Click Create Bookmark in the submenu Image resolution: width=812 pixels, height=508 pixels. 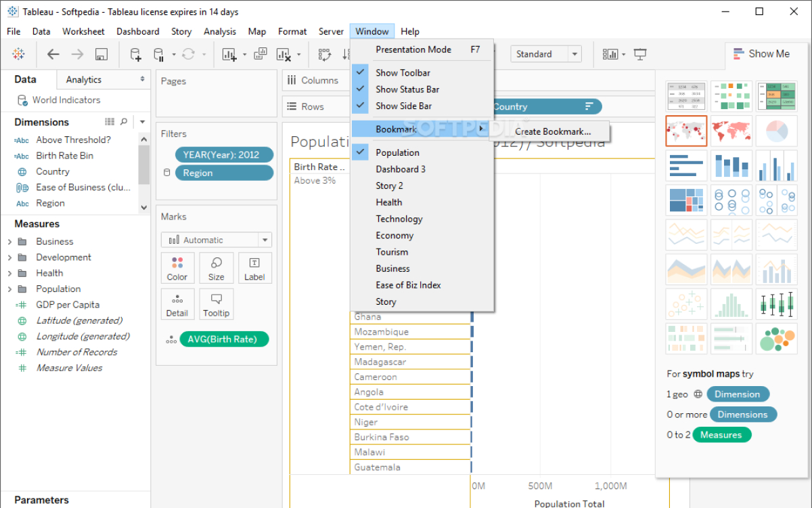click(x=552, y=132)
